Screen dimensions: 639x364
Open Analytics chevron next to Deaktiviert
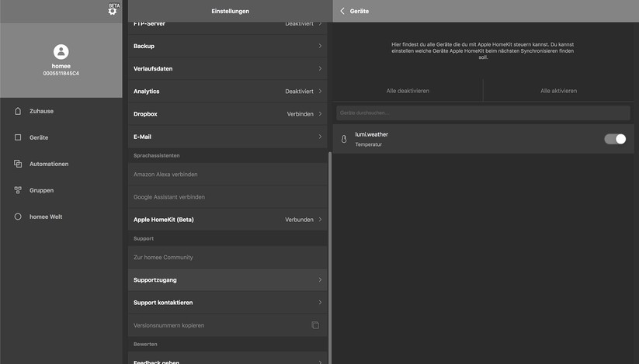pos(321,92)
